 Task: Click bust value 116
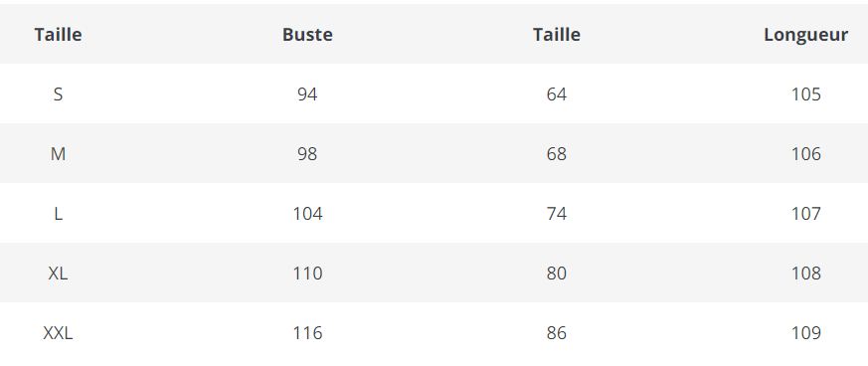coord(307,333)
